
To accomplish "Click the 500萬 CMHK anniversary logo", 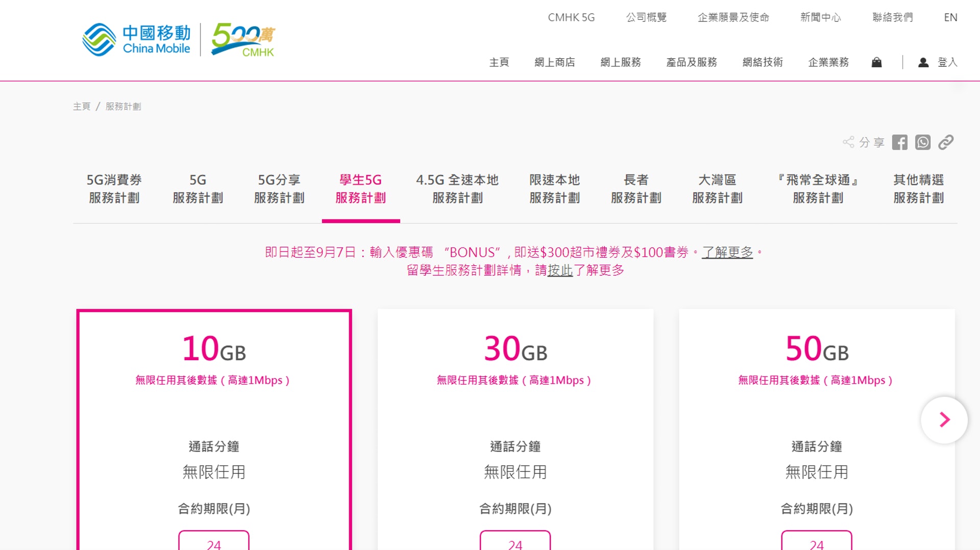I will point(243,39).
